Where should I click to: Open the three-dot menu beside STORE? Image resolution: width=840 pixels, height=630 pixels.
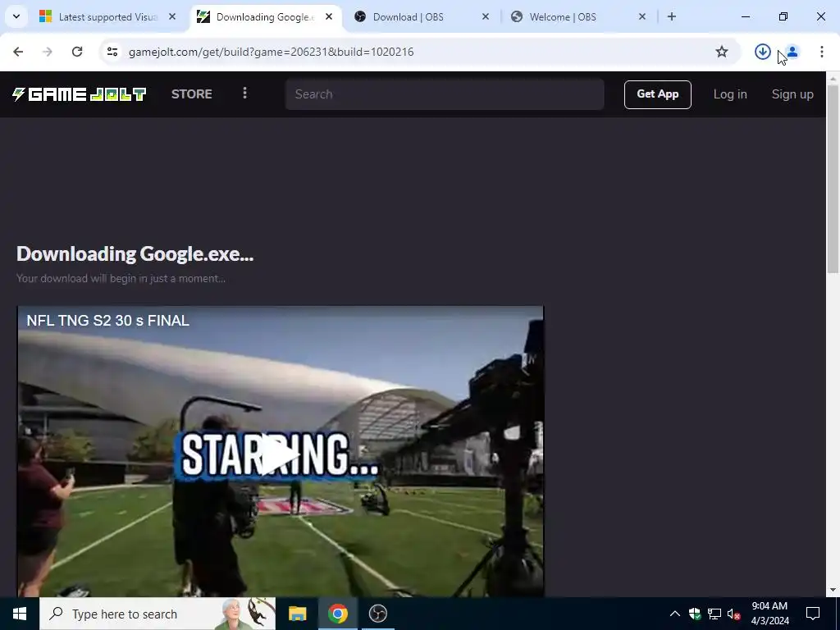244,94
